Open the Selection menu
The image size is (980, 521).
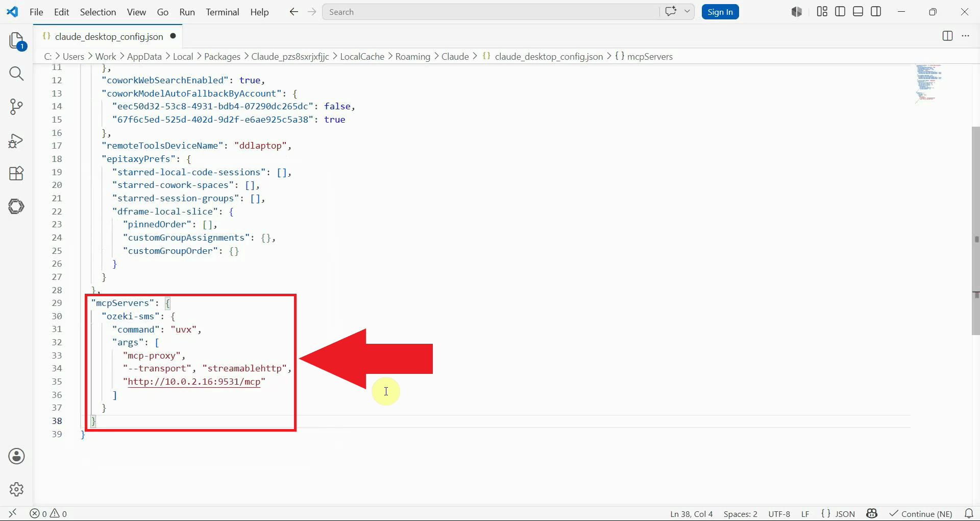coord(98,12)
